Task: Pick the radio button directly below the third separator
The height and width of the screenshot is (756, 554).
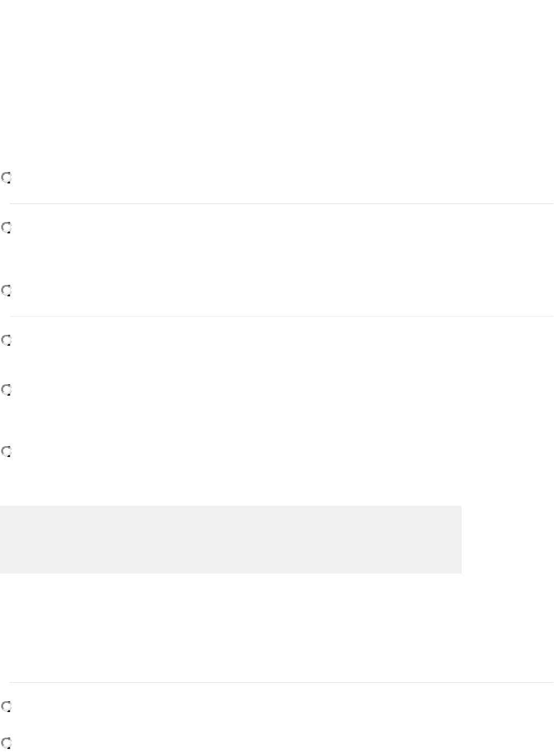Action: tap(7, 707)
